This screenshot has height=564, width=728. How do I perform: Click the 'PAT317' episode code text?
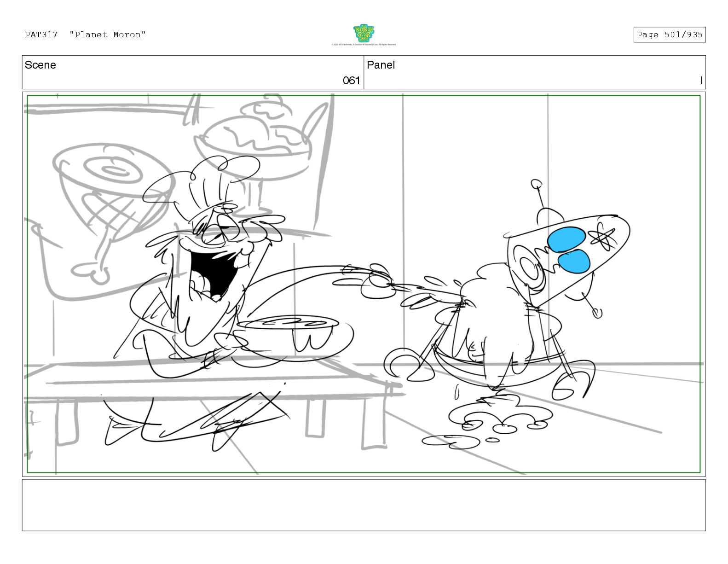click(x=41, y=35)
